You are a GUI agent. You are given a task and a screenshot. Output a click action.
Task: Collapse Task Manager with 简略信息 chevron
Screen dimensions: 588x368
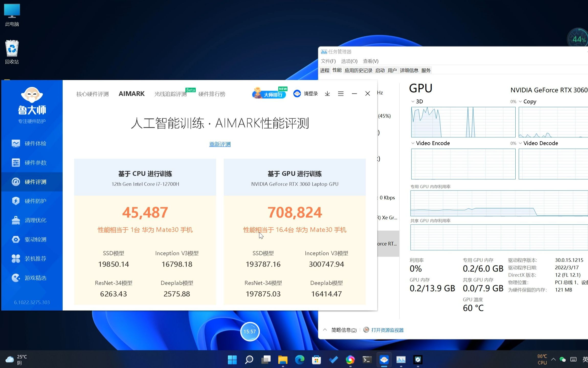325,330
